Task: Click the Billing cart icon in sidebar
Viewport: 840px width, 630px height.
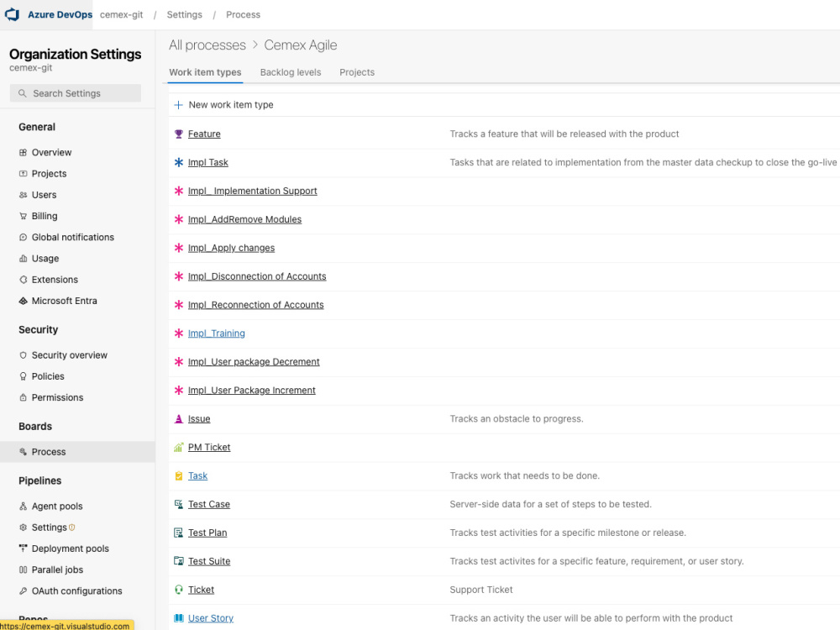Action: coord(23,216)
